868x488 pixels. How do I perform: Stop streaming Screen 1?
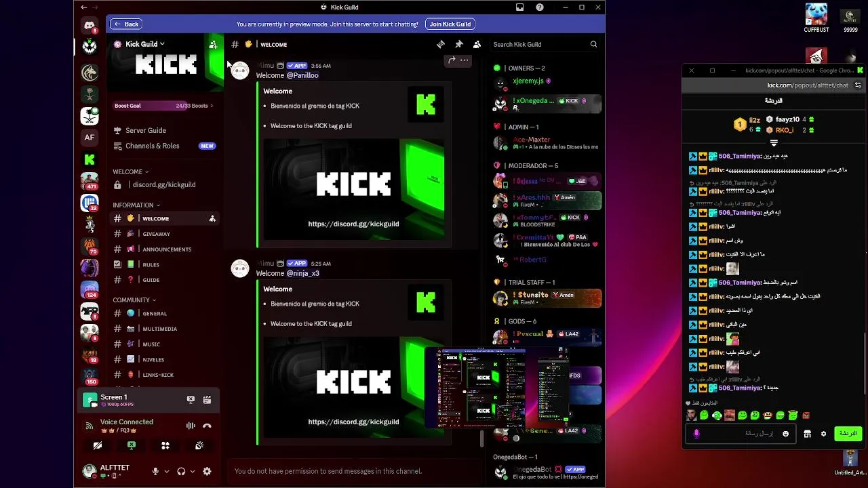pyautogui.click(x=191, y=400)
